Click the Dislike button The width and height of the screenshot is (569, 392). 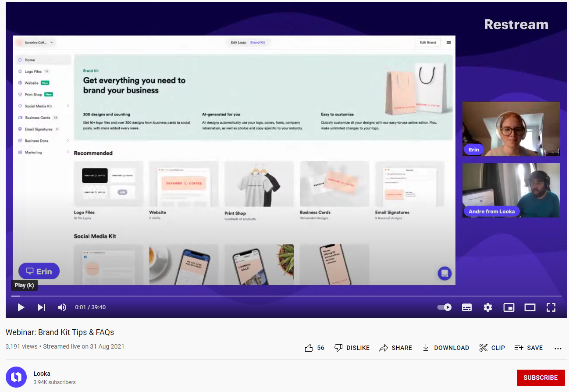352,348
